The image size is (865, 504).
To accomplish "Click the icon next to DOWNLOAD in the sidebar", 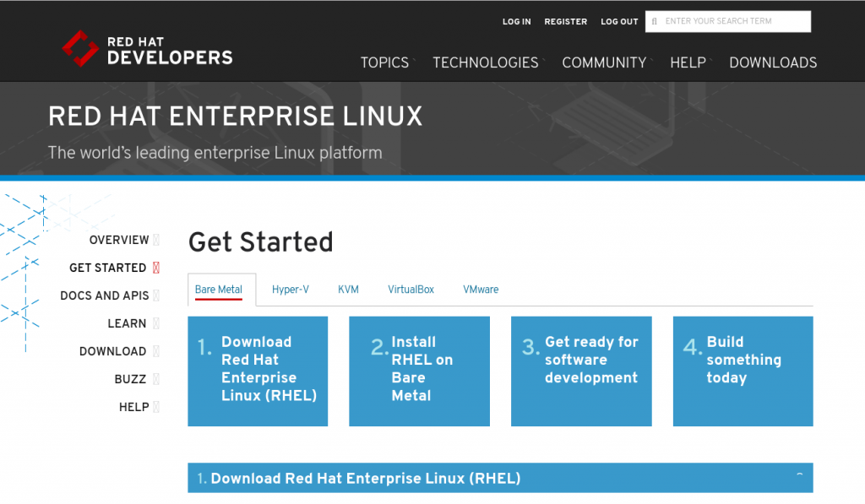I will [x=155, y=351].
